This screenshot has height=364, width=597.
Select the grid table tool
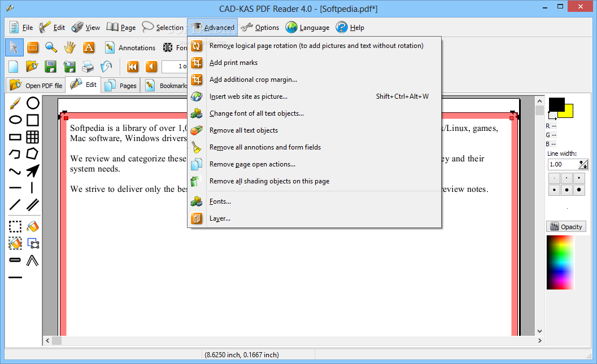point(33,137)
